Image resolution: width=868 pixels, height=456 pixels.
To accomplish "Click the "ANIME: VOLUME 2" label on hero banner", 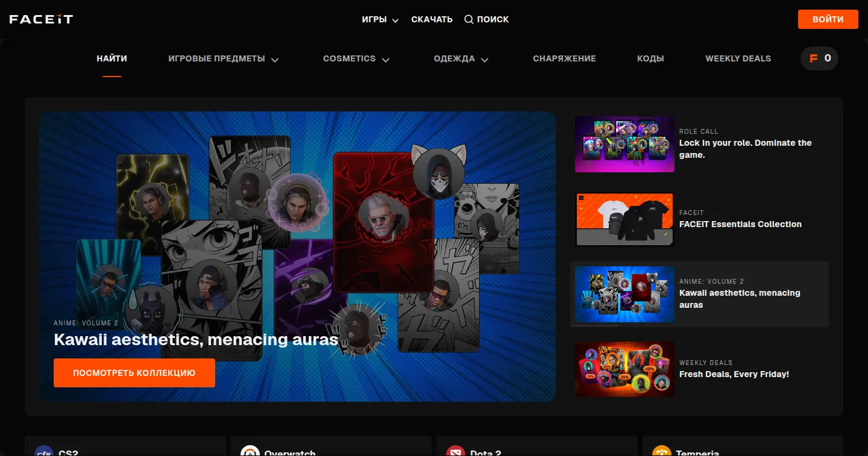I will (x=86, y=323).
